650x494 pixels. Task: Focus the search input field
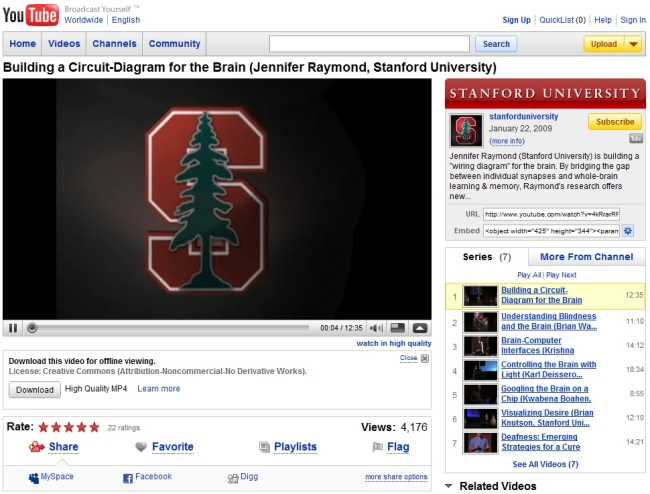(x=369, y=44)
